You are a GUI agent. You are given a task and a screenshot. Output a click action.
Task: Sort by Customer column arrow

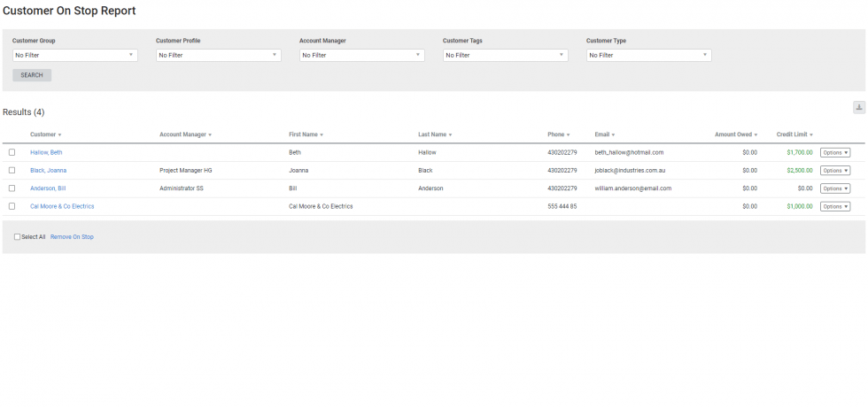(59, 135)
